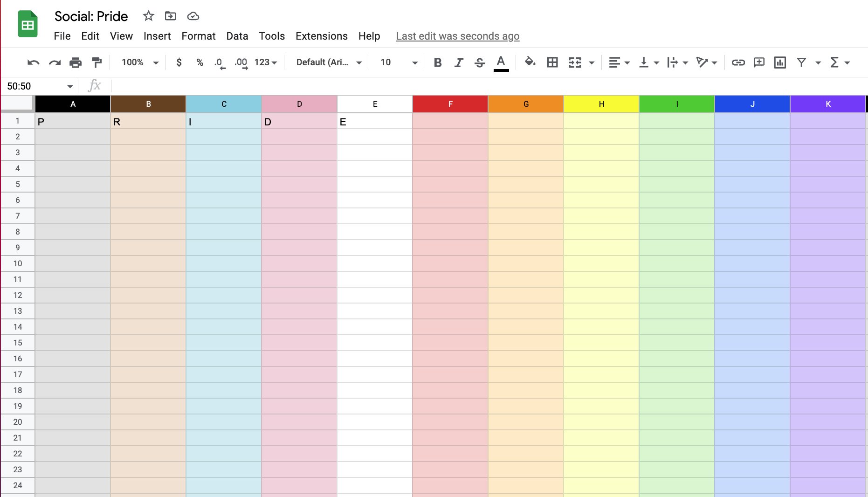Open version history via last edit link
868x497 pixels.
tap(457, 36)
